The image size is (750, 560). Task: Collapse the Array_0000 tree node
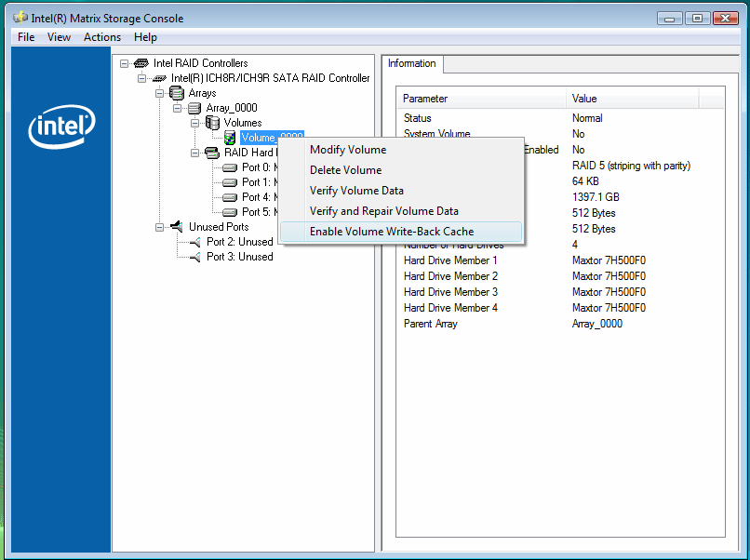coord(178,108)
